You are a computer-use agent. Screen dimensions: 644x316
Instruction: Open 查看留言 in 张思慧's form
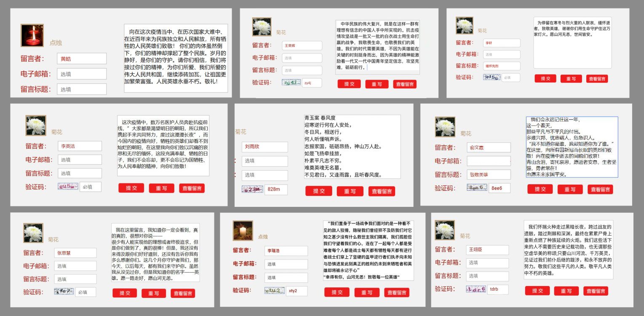coord(182,293)
